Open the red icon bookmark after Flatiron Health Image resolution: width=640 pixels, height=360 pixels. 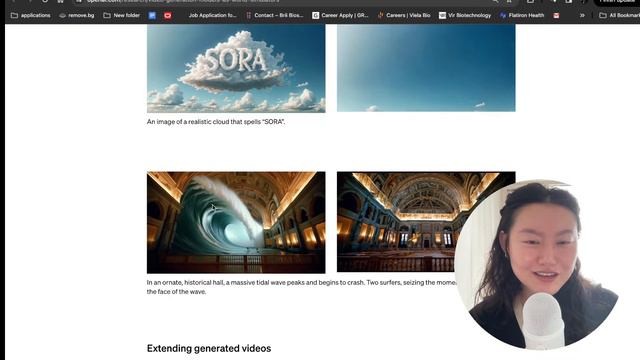[x=556, y=16]
